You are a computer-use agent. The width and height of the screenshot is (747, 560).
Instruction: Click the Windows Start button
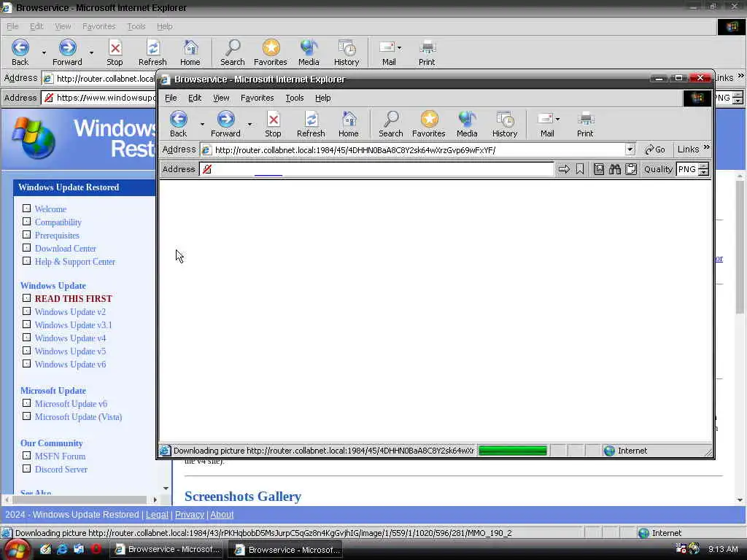[x=16, y=550]
